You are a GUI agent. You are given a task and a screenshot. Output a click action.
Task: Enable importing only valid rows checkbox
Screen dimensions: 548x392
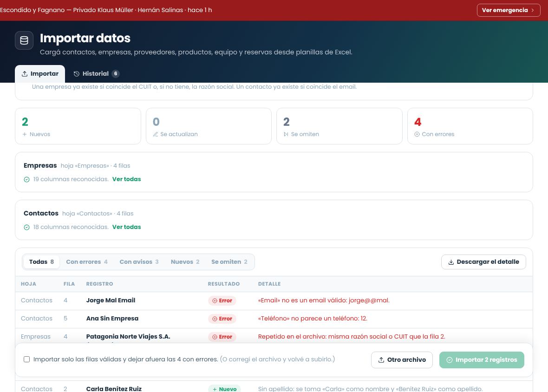point(26,359)
